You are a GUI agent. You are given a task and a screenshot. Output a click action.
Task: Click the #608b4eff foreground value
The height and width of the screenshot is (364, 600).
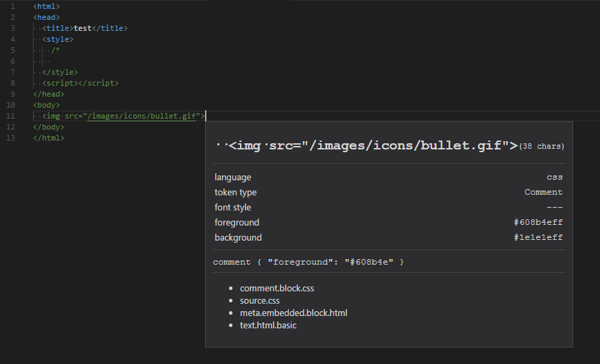pyautogui.click(x=538, y=222)
